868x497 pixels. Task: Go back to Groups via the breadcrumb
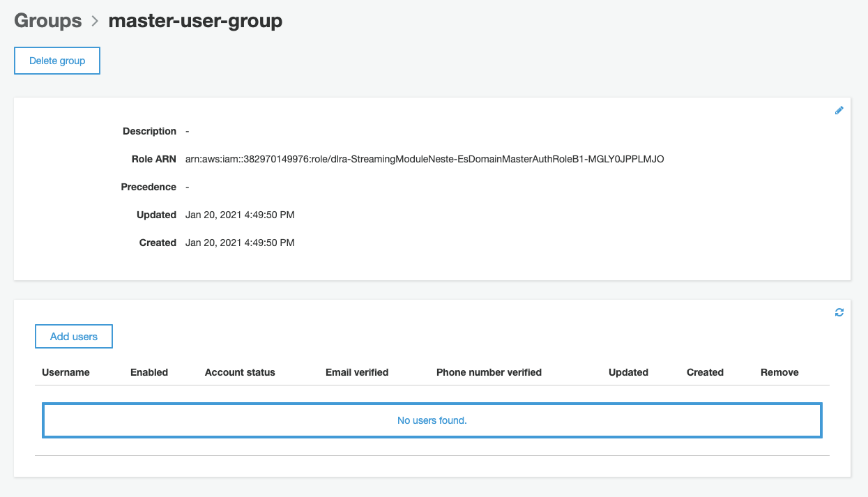click(x=48, y=21)
